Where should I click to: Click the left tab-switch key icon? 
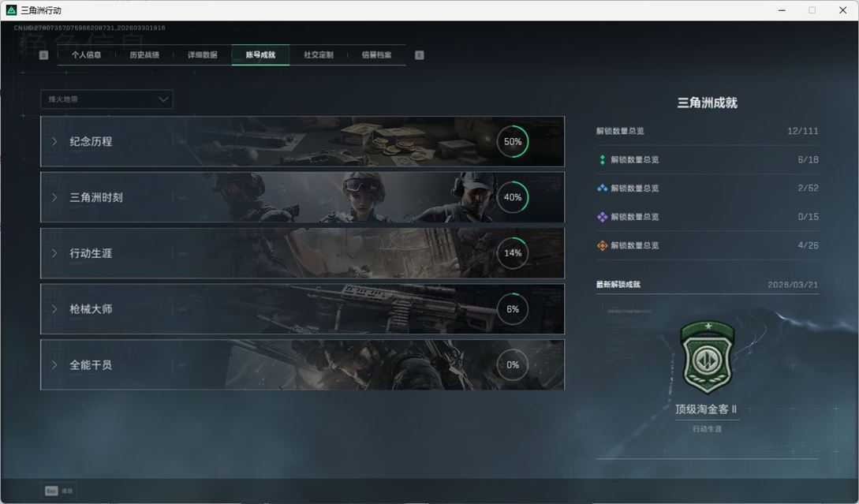44,54
